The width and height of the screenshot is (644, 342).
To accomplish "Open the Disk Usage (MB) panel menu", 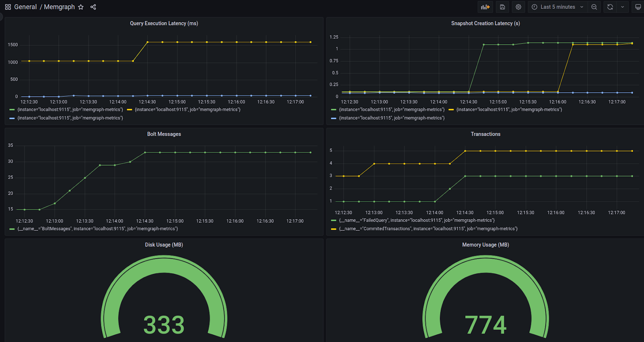I will coord(164,245).
